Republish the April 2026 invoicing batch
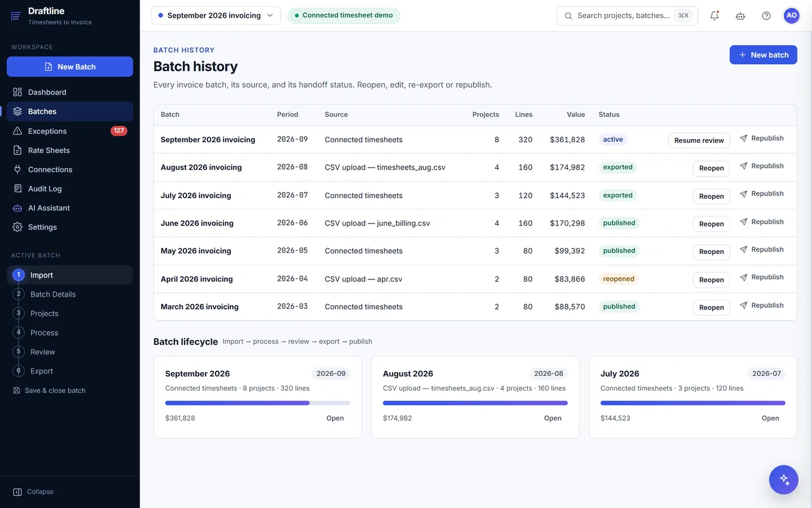Screen dimensions: 812x508 pyautogui.click(x=762, y=277)
